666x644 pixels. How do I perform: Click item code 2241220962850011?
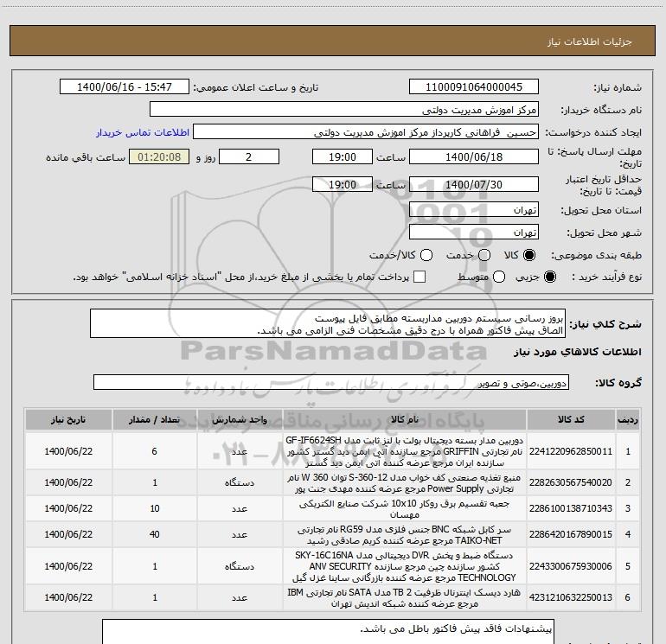pyautogui.click(x=571, y=451)
